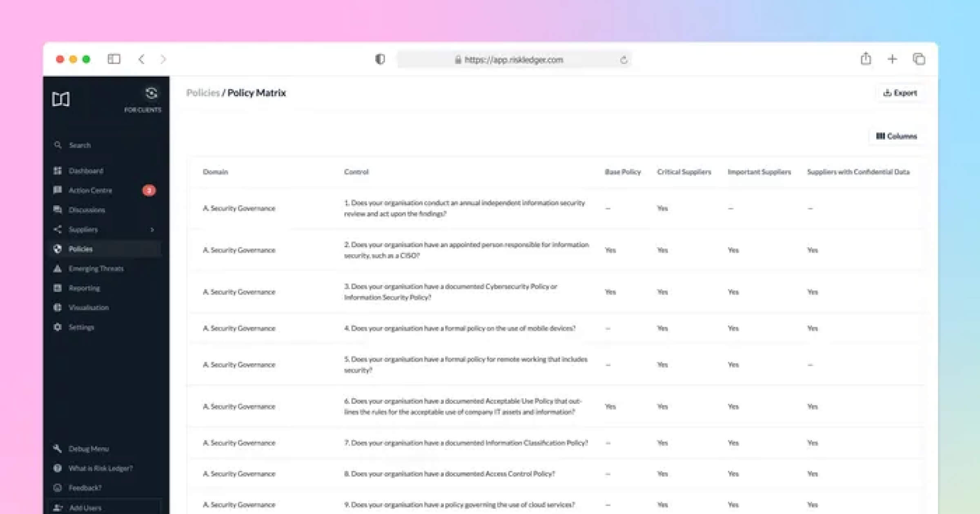Select Policies in the breadcrumb

203,93
